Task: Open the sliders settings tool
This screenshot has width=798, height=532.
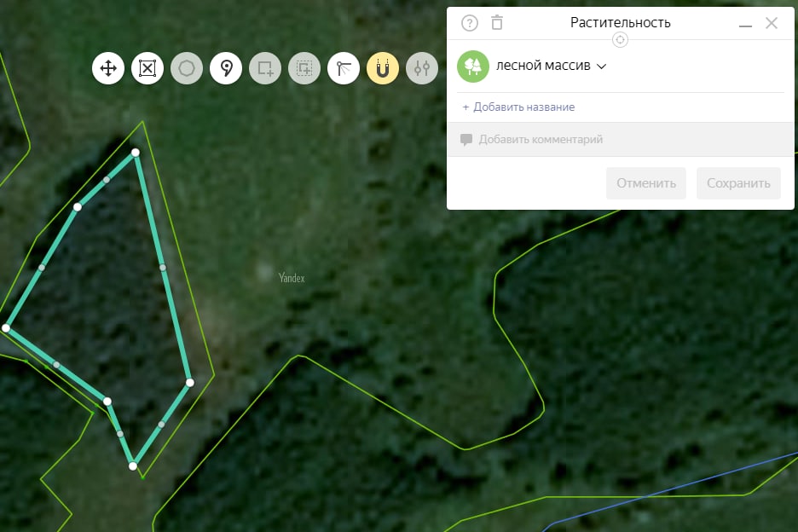Action: coord(422,68)
